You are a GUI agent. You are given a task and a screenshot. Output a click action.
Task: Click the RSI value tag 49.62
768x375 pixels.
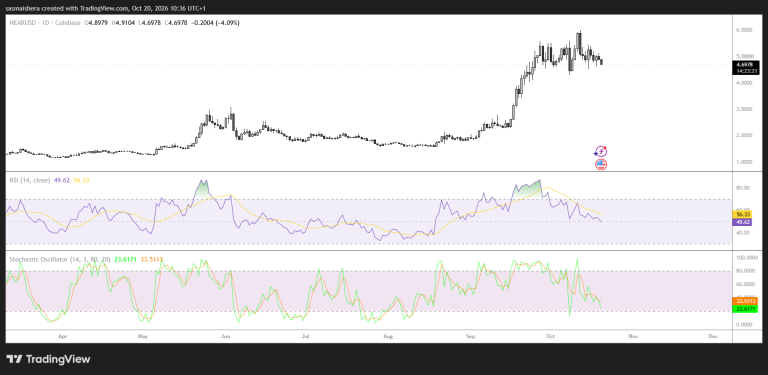tap(741, 222)
